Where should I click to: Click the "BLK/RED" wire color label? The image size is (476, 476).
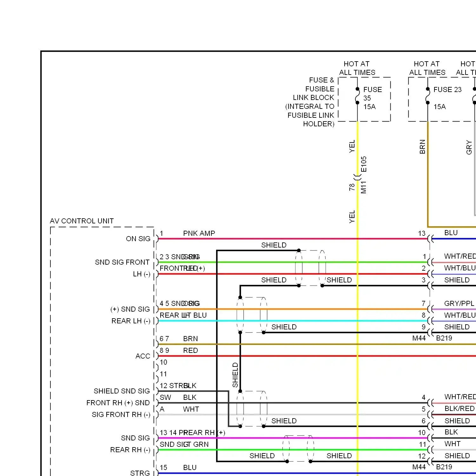click(x=459, y=408)
